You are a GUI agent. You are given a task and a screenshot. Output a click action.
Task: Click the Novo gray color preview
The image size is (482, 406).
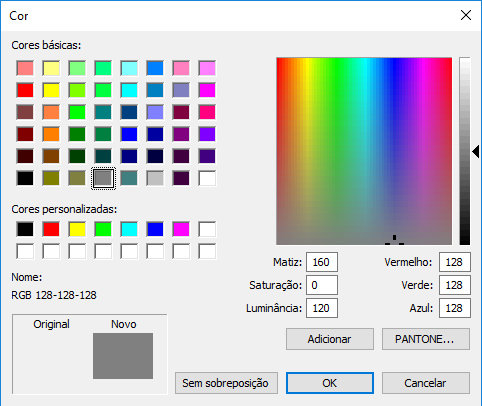coord(123,356)
